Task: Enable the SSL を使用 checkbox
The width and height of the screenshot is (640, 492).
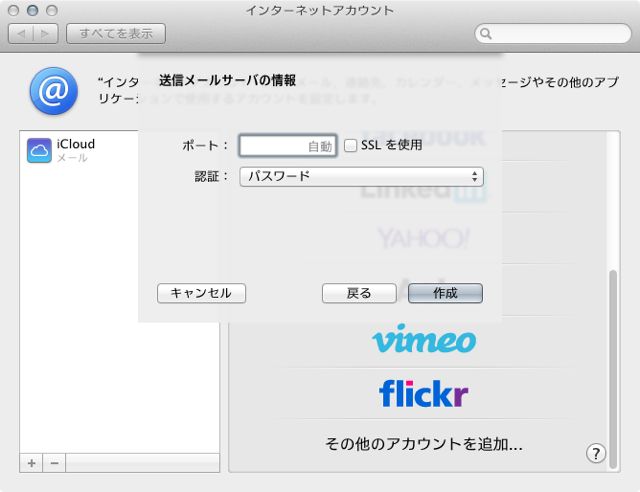Action: click(x=350, y=145)
